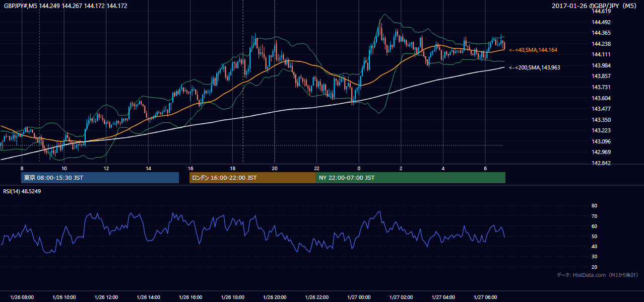Click price axis value 144.111
This screenshot has width=644, height=302.
pyautogui.click(x=601, y=54)
